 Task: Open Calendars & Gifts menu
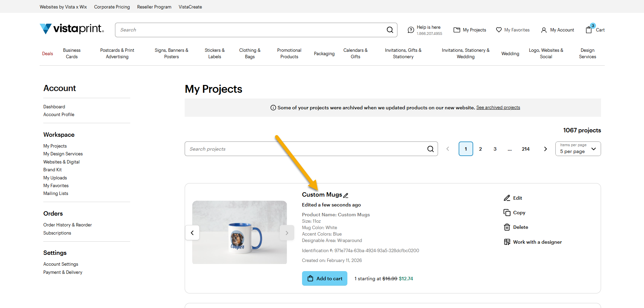355,53
